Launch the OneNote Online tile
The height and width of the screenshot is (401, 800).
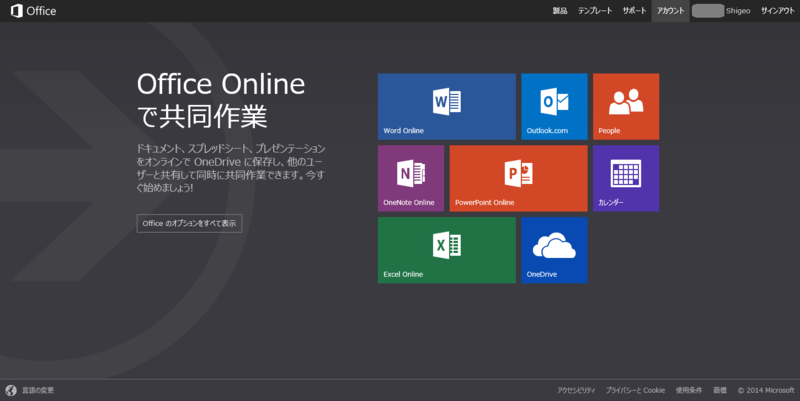411,178
